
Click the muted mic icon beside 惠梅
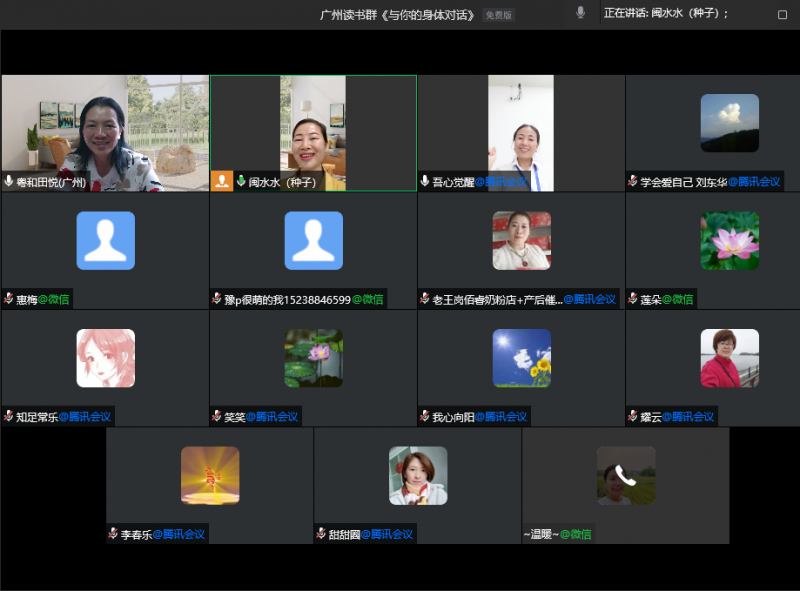coord(9,299)
